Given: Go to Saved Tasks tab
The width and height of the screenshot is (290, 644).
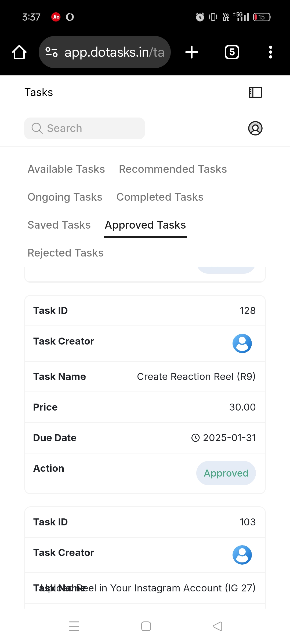Looking at the screenshot, I should [59, 225].
